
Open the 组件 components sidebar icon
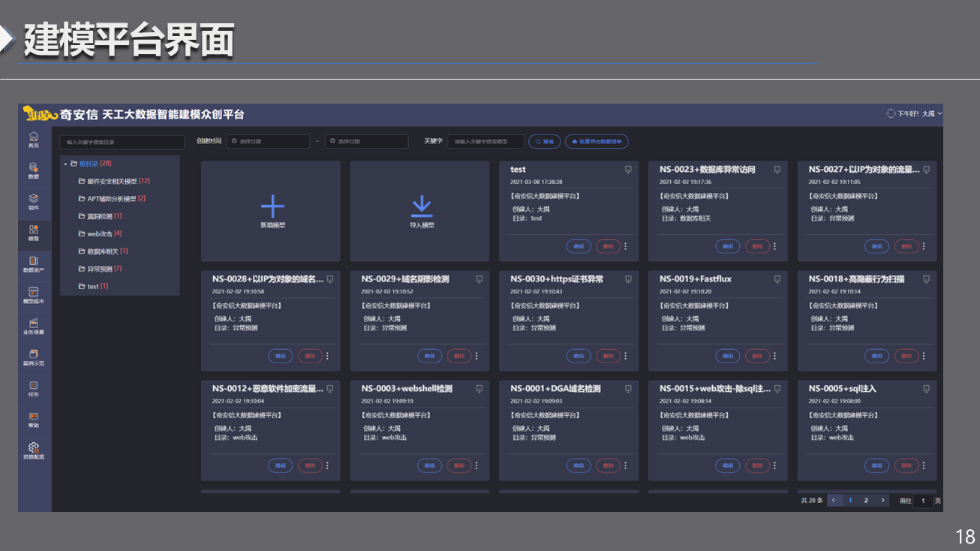tap(33, 198)
